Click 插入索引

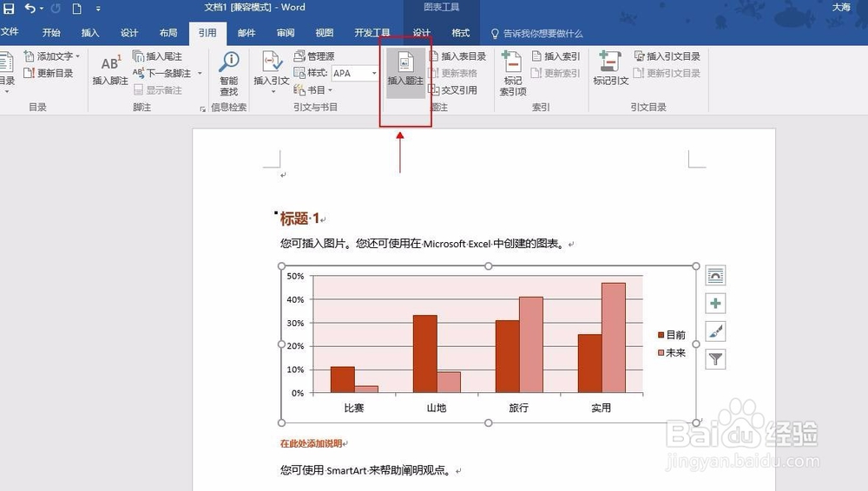click(x=556, y=56)
